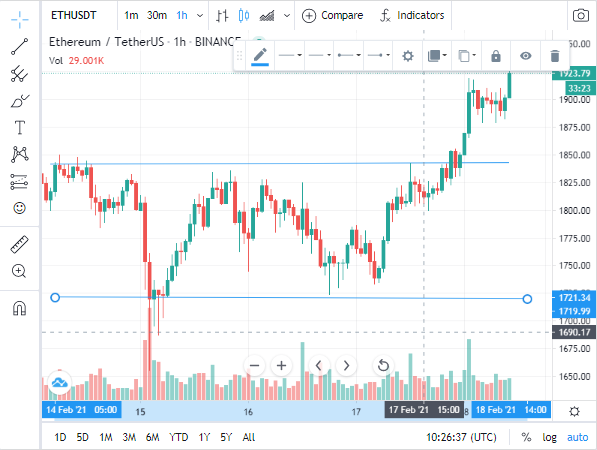Choose the brush drawing tool
The image size is (597, 450).
coord(19,101)
